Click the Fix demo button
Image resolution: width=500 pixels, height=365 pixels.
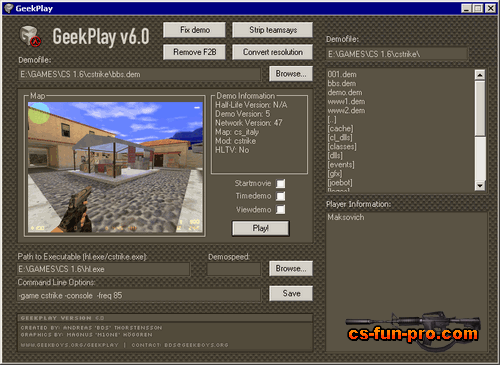pos(194,30)
